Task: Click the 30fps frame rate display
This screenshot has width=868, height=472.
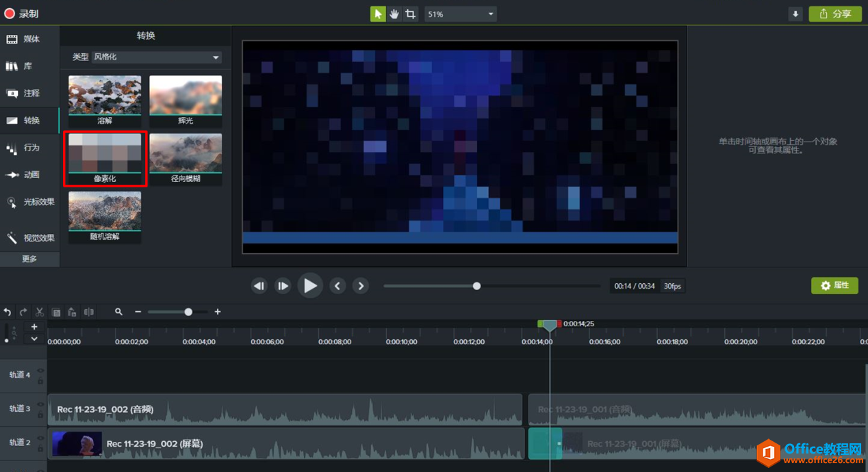Action: pos(672,286)
